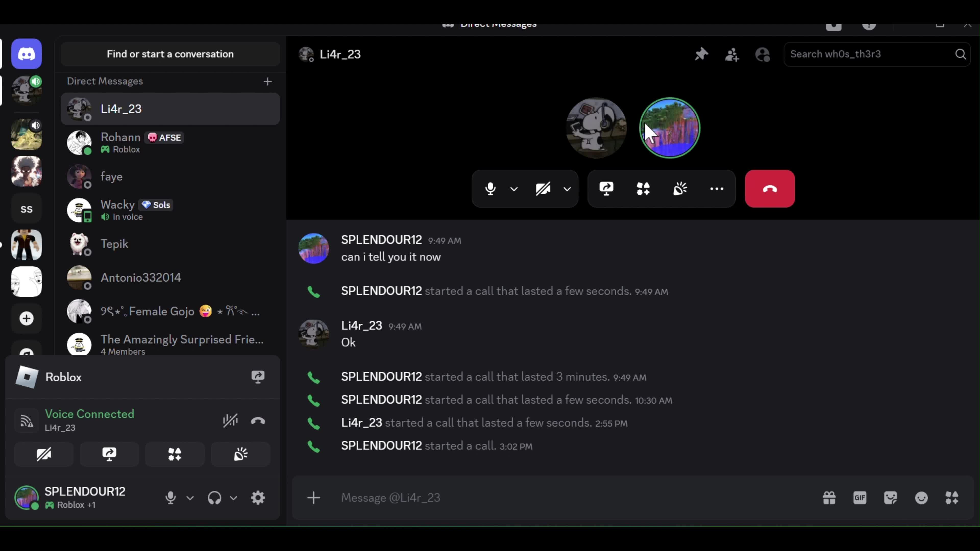Share your screen in the call
The width and height of the screenshot is (980, 551).
click(x=606, y=189)
